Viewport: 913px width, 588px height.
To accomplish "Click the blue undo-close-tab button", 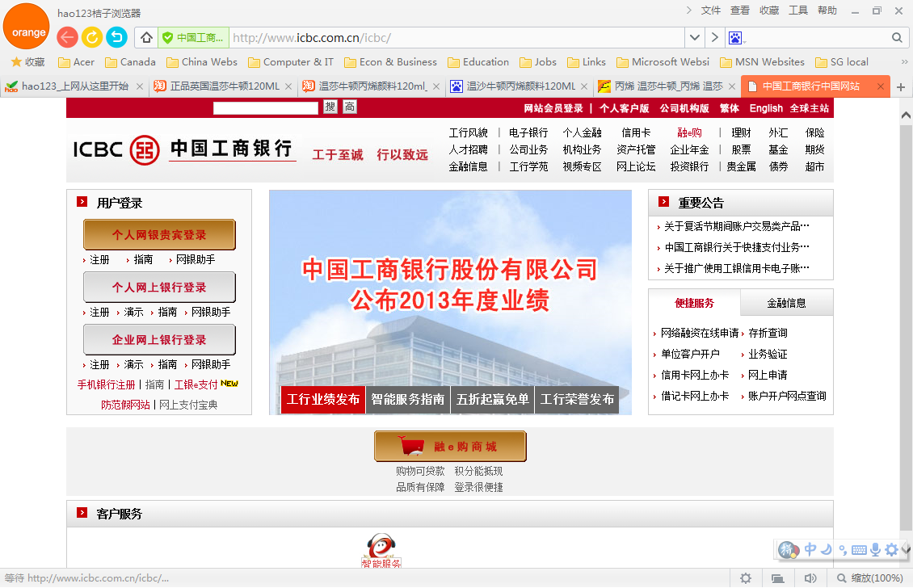I will tap(117, 37).
